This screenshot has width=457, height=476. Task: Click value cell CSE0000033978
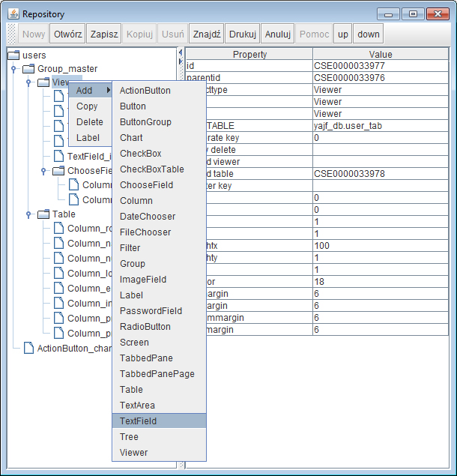381,174
